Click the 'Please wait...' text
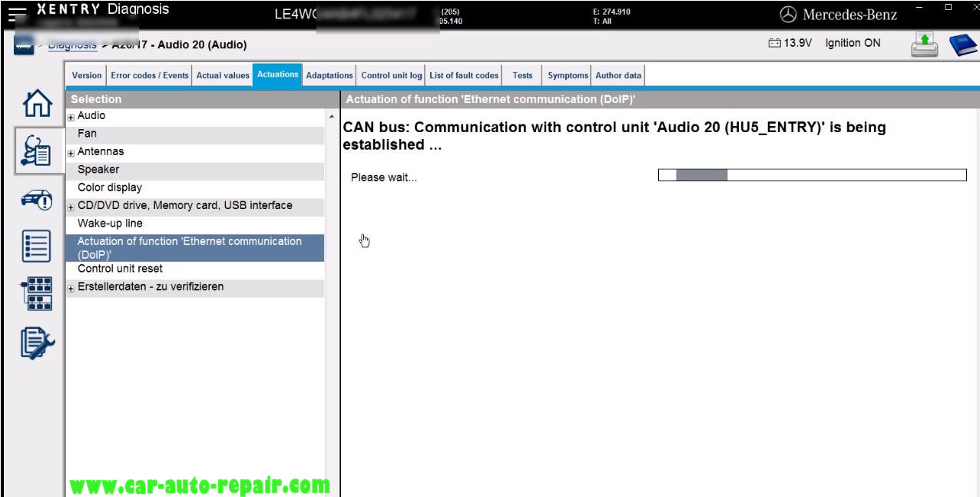Screen dimensions: 980x497 pos(384,178)
